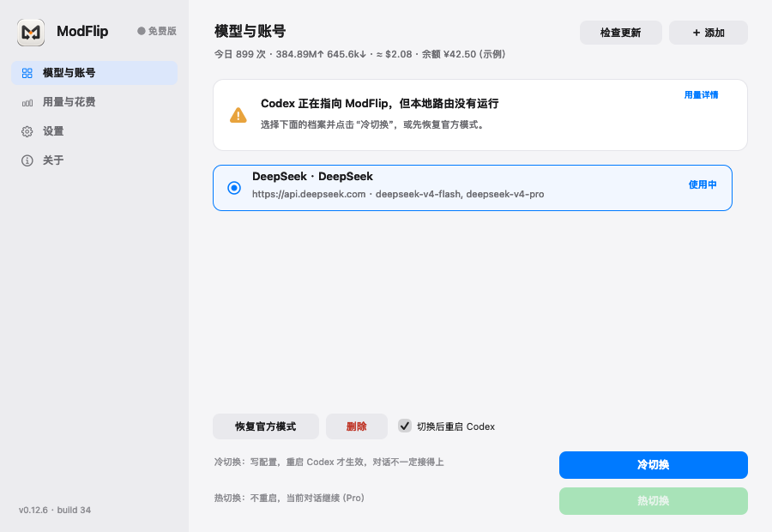The height and width of the screenshot is (532, 772).
Task: Click the red 删除 button
Action: point(357,426)
